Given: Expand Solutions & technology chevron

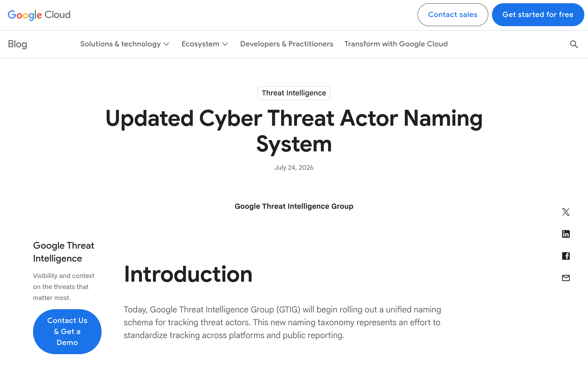Looking at the screenshot, I should click(167, 44).
